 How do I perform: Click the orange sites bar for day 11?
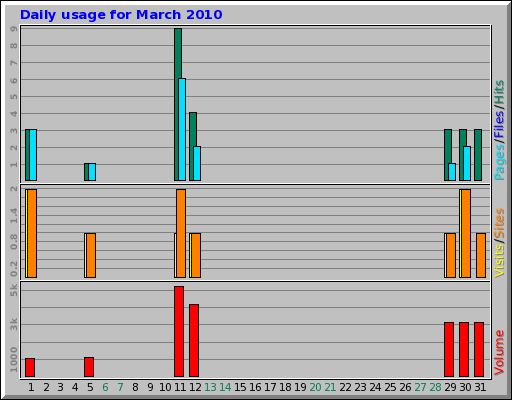click(x=181, y=233)
